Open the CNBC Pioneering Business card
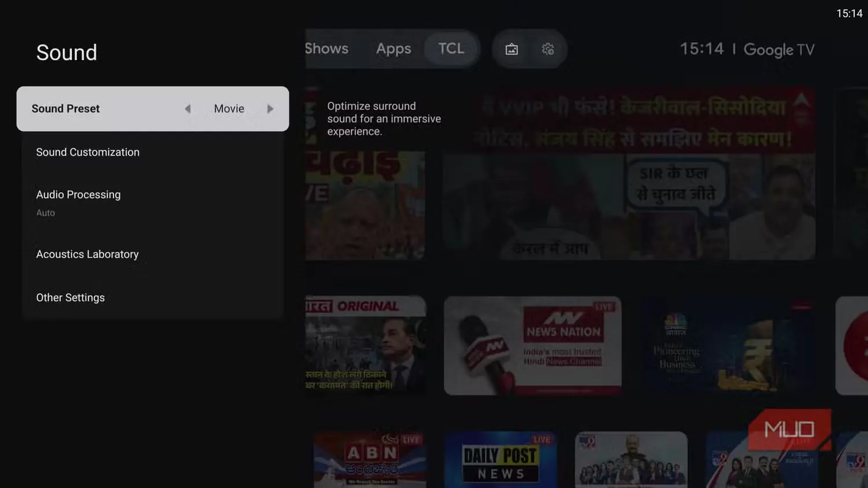The width and height of the screenshot is (868, 488). (727, 346)
